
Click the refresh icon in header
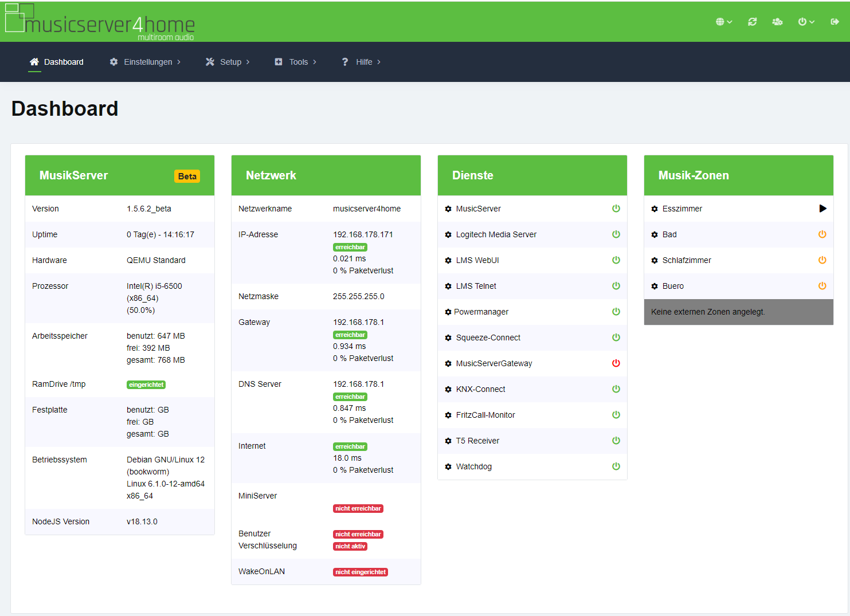click(x=753, y=22)
